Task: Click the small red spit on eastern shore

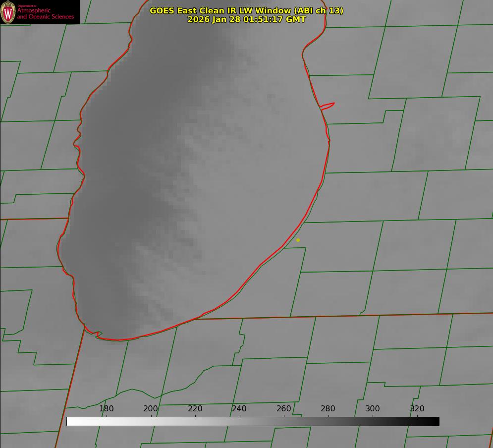Action: [x=328, y=105]
